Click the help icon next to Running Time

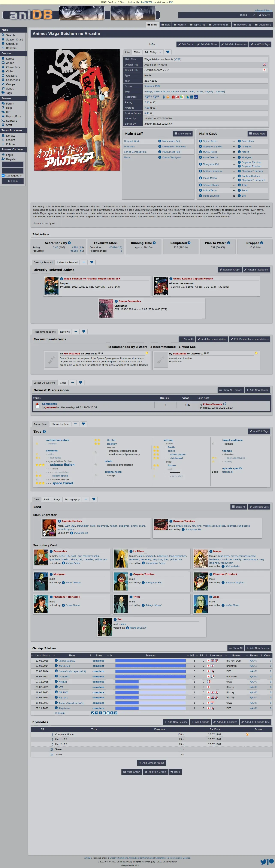(x=154, y=243)
